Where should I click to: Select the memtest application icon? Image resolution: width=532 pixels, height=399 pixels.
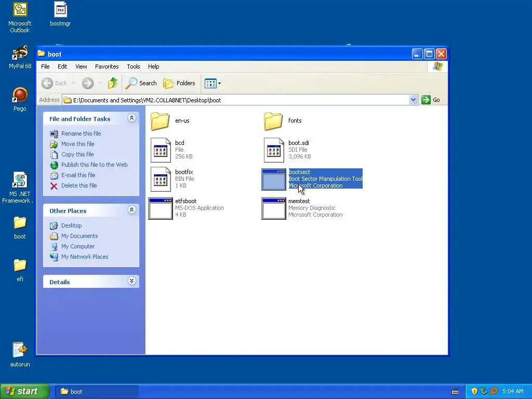[x=273, y=209]
